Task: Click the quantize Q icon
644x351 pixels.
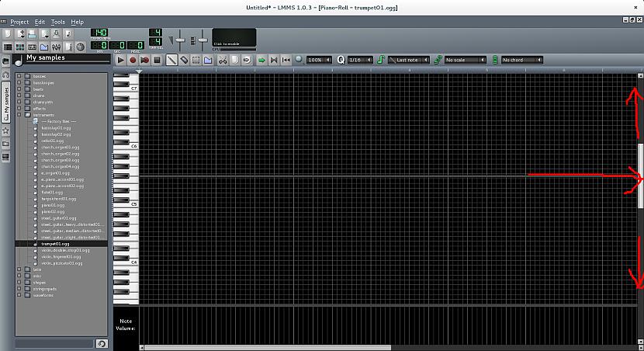Action: pyautogui.click(x=341, y=60)
